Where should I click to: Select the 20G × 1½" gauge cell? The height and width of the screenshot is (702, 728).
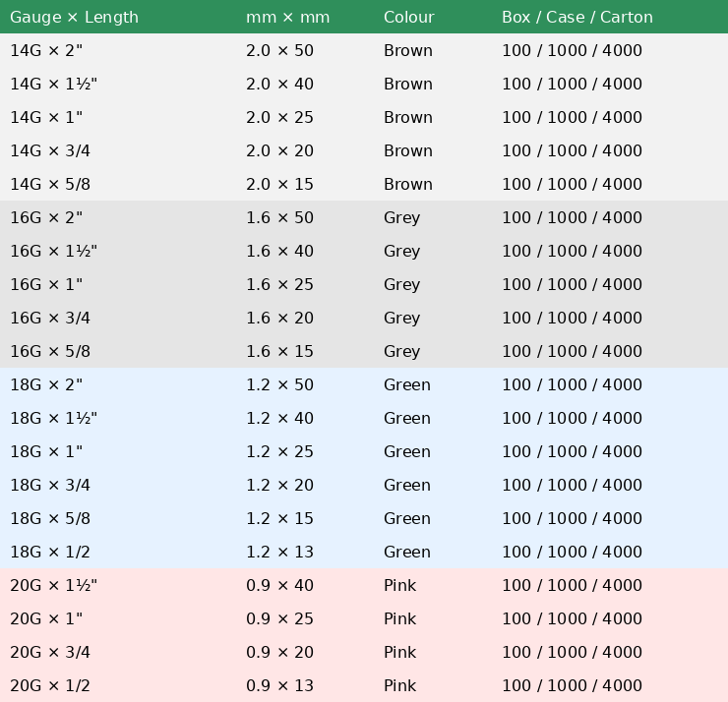pyautogui.click(x=53, y=586)
